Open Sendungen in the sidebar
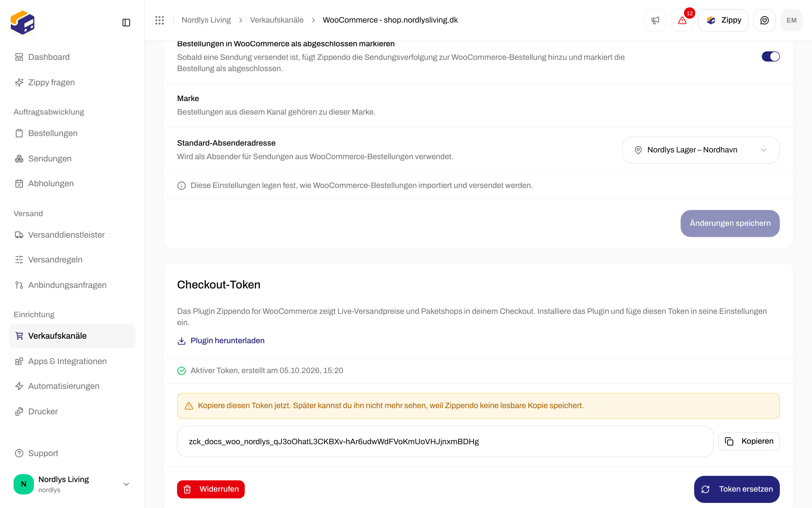The width and height of the screenshot is (812, 508). [x=72, y=159]
